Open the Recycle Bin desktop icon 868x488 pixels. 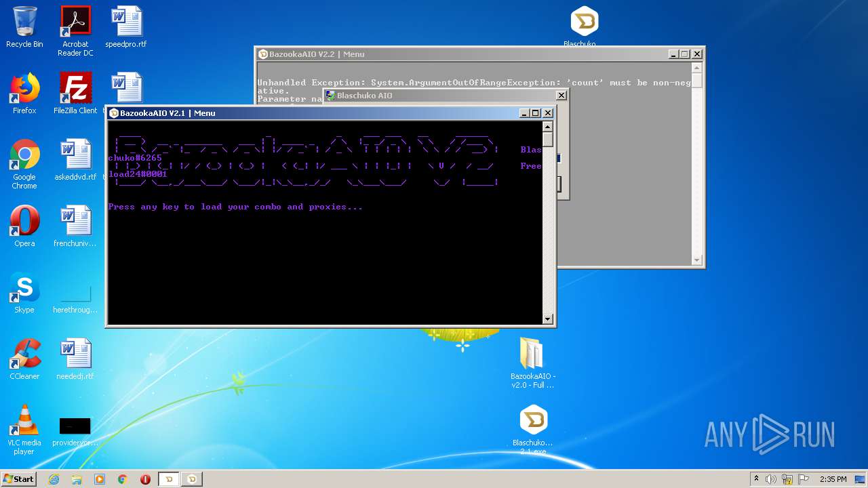coord(24,27)
